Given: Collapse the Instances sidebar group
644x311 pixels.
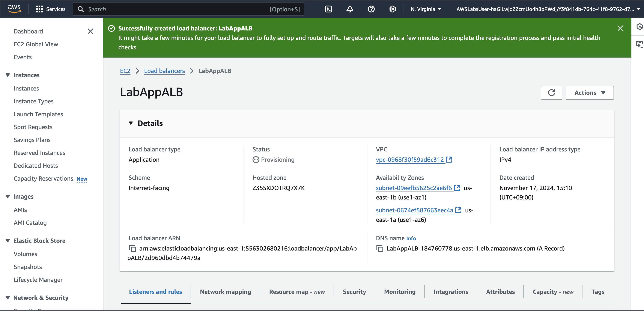Looking at the screenshot, I should (8, 75).
